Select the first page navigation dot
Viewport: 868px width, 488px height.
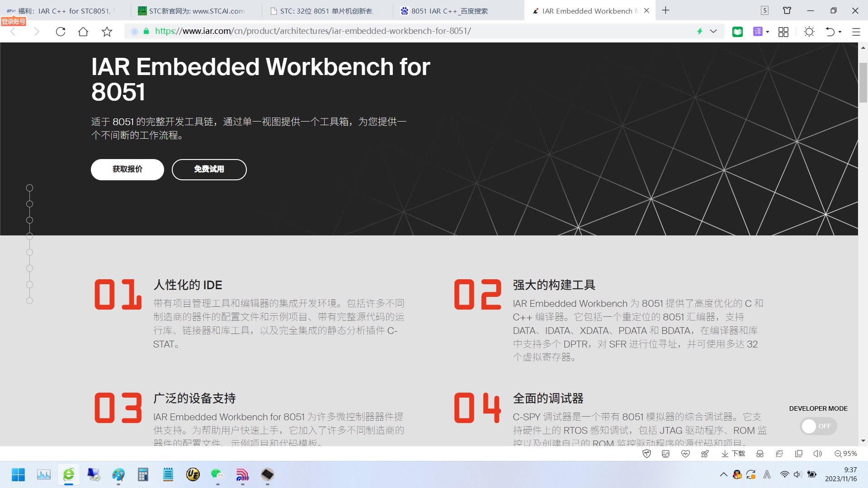[29, 188]
